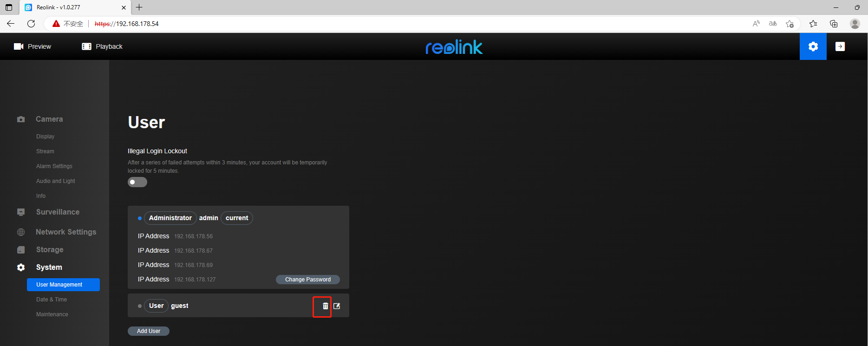This screenshot has width=868, height=346.
Task: Collapse the System section
Action: [x=49, y=268]
